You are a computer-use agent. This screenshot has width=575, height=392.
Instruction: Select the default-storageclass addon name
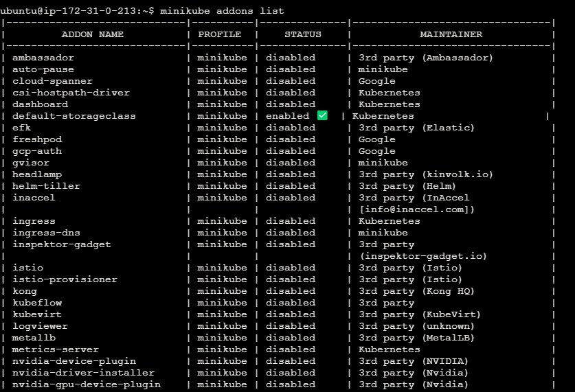tap(74, 116)
